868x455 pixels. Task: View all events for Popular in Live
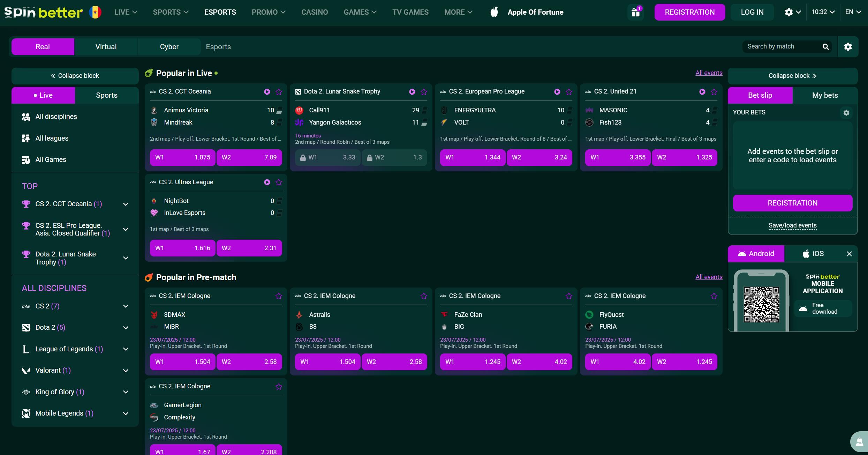point(709,73)
